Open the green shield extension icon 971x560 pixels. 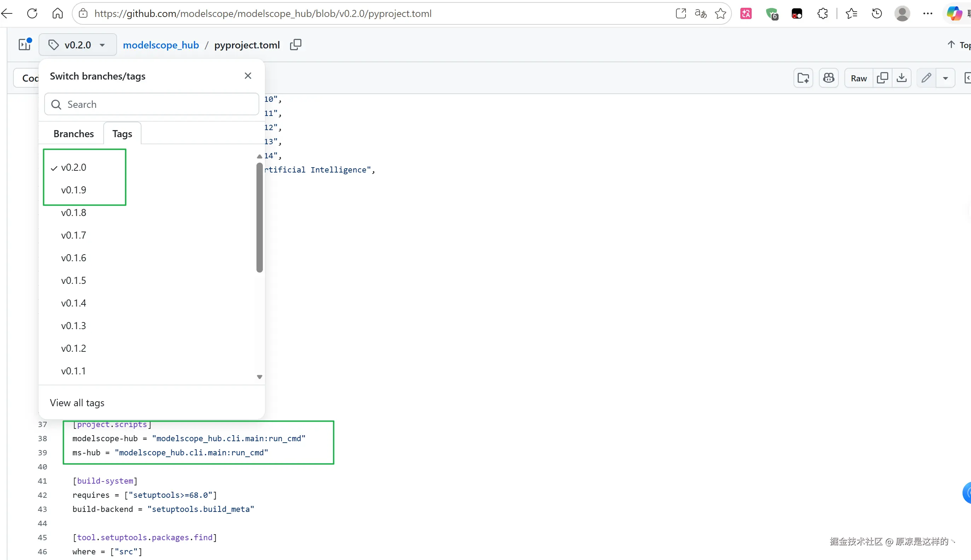(772, 13)
